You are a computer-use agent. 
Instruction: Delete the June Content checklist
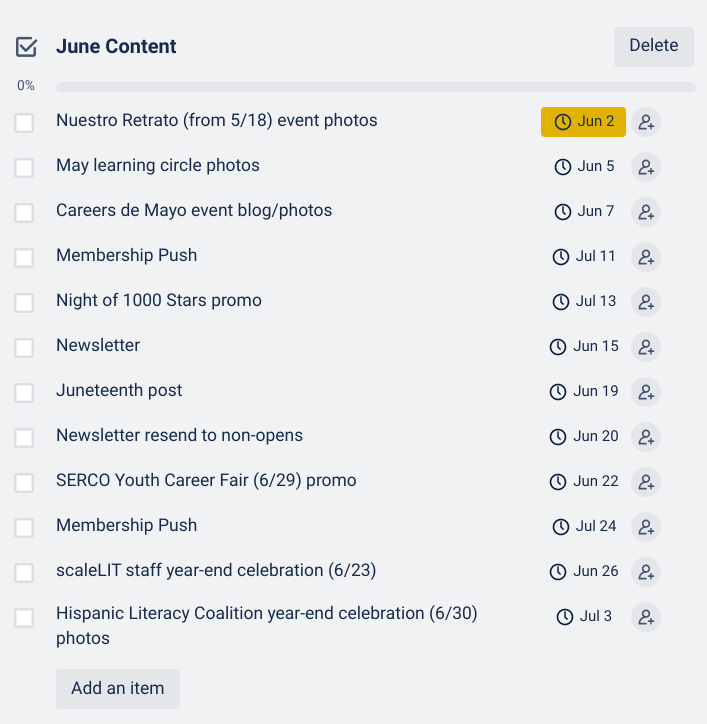coord(653,46)
